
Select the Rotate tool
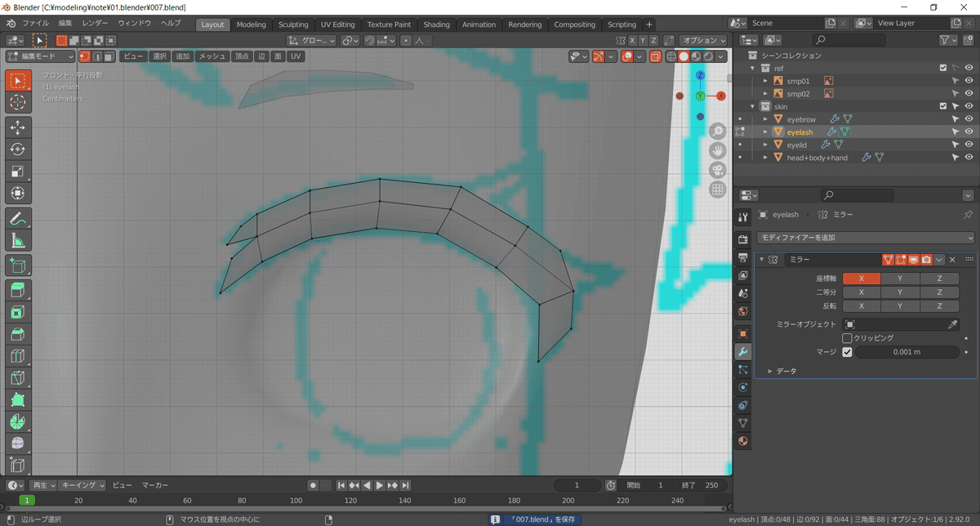pos(19,150)
